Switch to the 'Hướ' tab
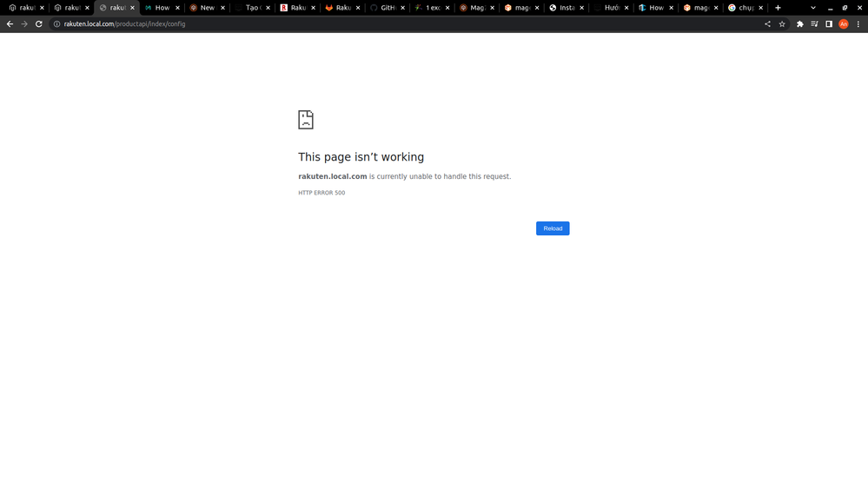Image resolution: width=868 pixels, height=488 pixels. click(611, 8)
